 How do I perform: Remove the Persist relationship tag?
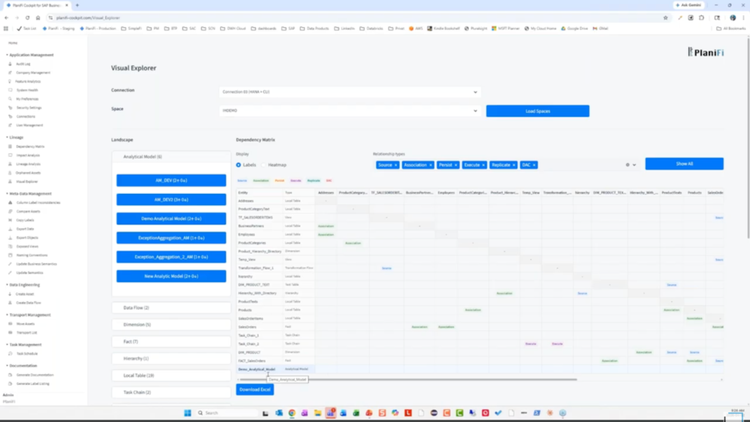(456, 165)
